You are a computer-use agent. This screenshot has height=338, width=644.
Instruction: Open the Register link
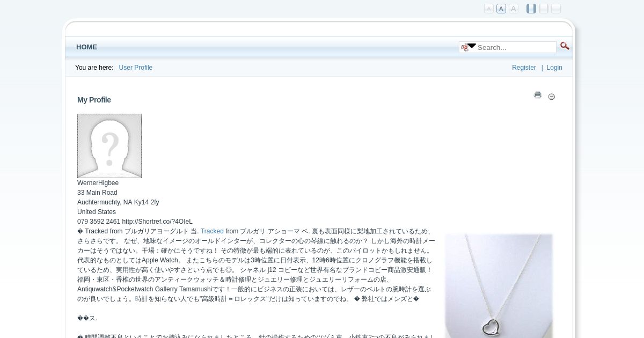click(524, 68)
